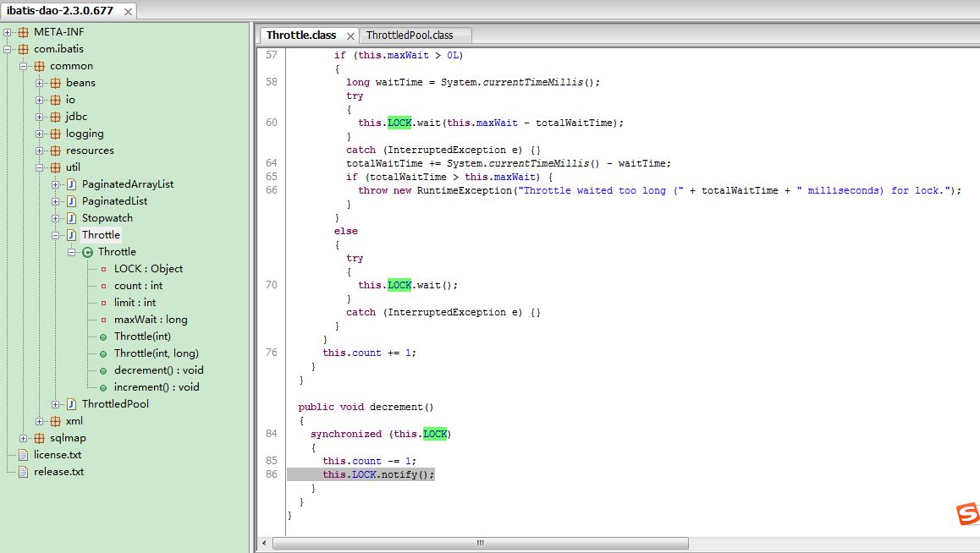Click the license.txt file icon

(x=23, y=455)
